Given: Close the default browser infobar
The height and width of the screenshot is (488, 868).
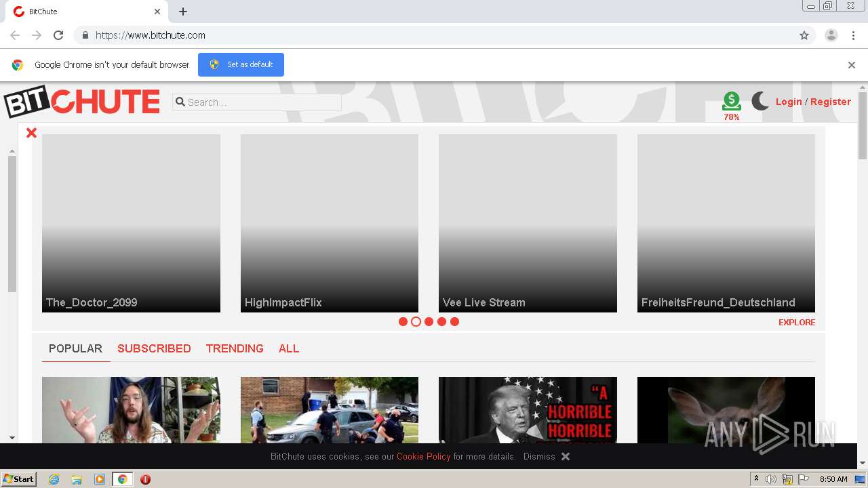Looking at the screenshot, I should (x=852, y=65).
